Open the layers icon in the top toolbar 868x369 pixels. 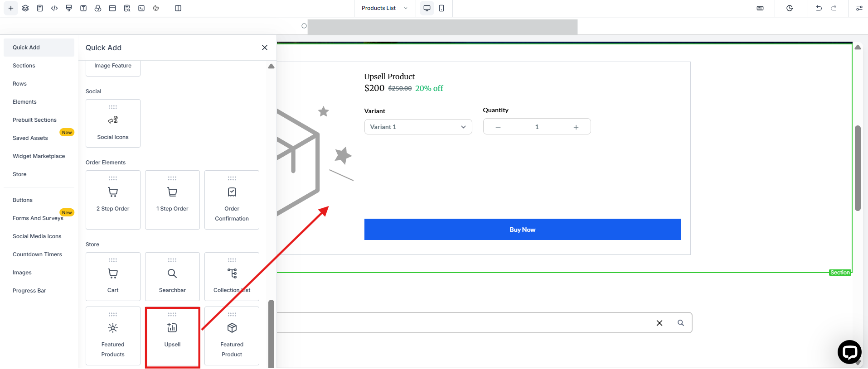point(25,8)
